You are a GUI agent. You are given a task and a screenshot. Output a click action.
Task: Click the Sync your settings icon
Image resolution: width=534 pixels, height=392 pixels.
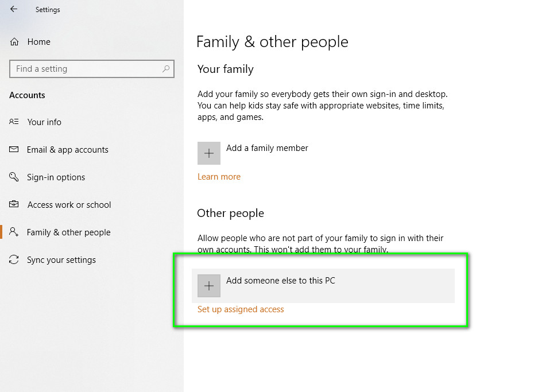(14, 260)
